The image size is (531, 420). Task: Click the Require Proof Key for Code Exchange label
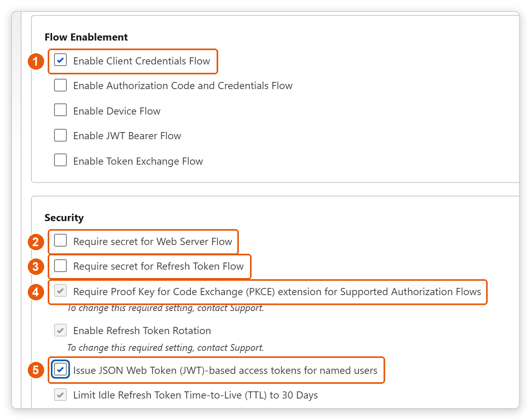(277, 292)
